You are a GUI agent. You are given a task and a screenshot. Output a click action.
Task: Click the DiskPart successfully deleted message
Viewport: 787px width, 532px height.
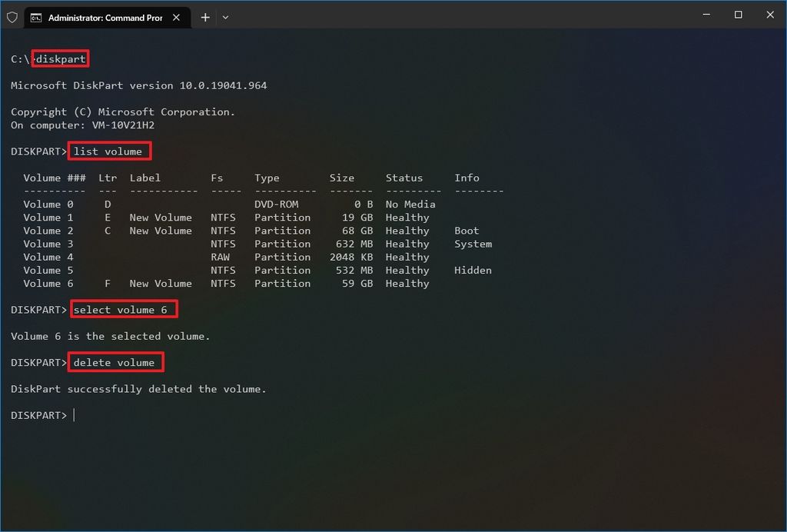(x=139, y=388)
